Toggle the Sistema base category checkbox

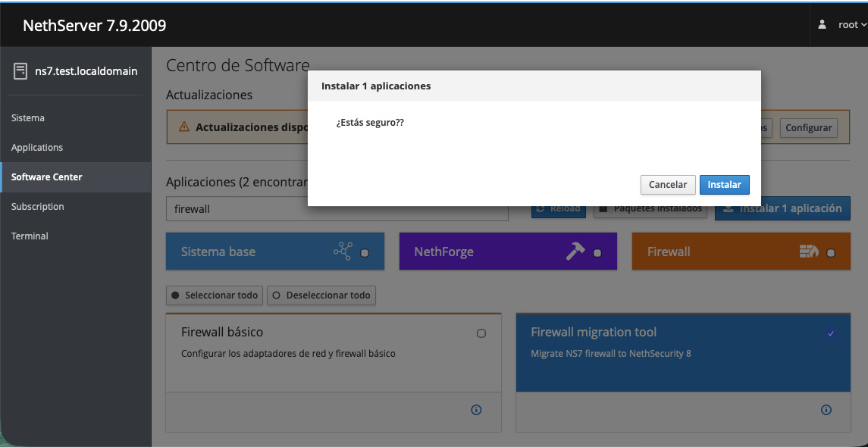[x=365, y=253]
